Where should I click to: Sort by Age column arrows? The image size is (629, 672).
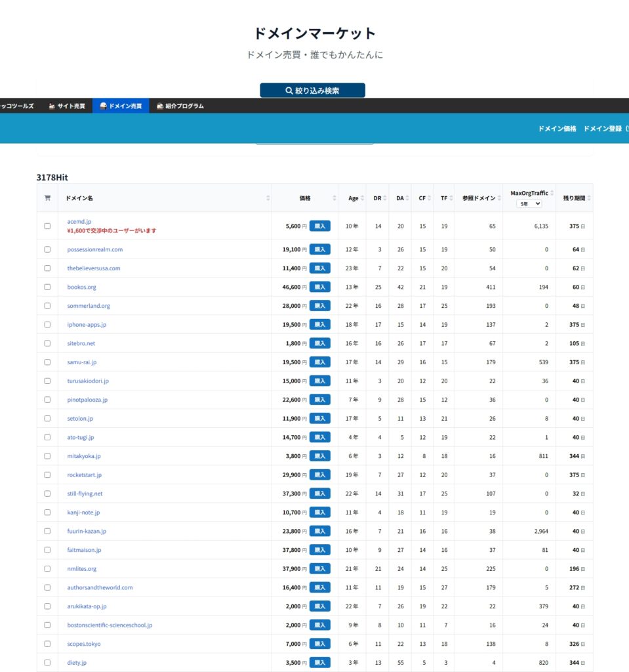pyautogui.click(x=363, y=198)
